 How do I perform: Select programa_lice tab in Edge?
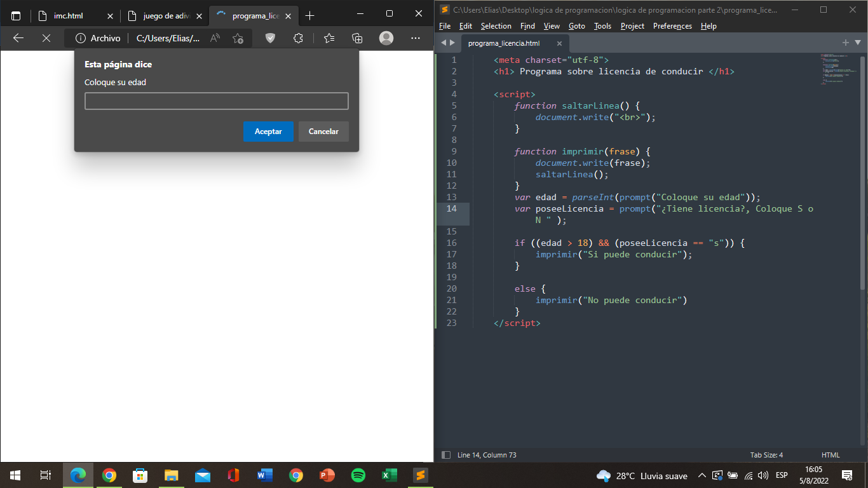click(255, 15)
